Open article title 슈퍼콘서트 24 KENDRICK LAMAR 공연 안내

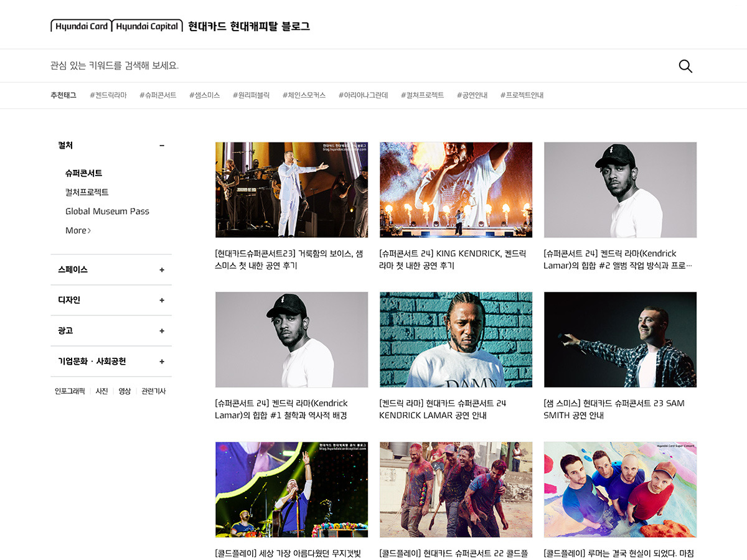pyautogui.click(x=443, y=409)
